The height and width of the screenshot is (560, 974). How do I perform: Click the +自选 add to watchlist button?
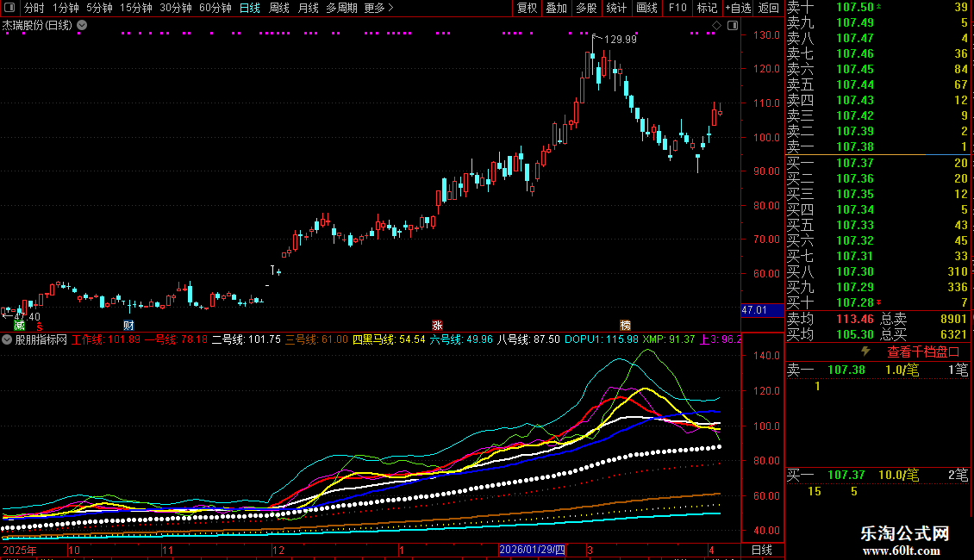[x=738, y=8]
